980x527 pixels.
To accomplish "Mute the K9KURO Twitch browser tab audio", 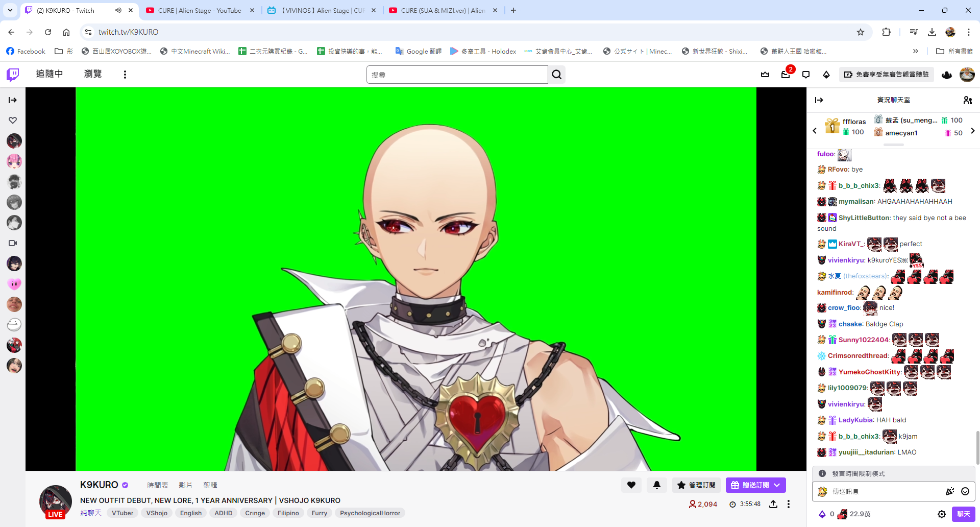I will click(118, 10).
